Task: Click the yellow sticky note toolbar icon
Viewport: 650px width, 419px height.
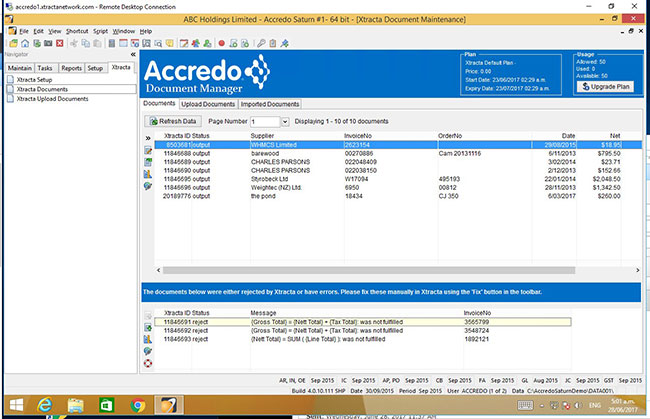Action: pos(170,43)
